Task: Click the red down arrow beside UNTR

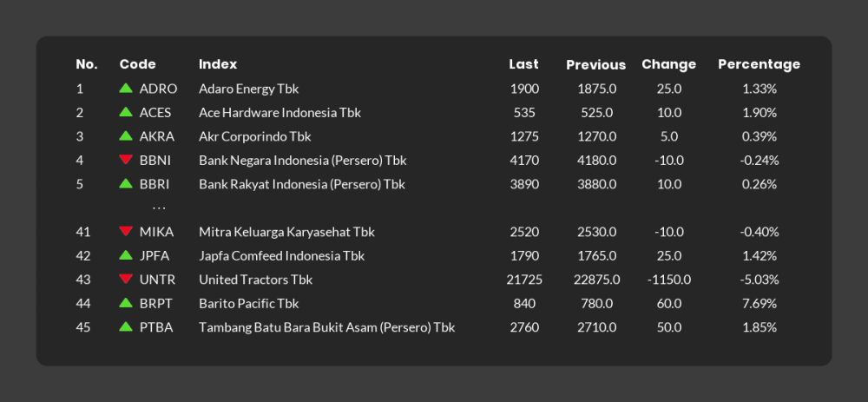Action: [126, 279]
